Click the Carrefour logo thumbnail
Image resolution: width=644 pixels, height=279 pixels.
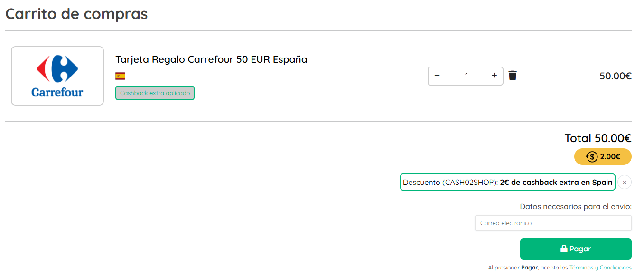click(x=57, y=76)
